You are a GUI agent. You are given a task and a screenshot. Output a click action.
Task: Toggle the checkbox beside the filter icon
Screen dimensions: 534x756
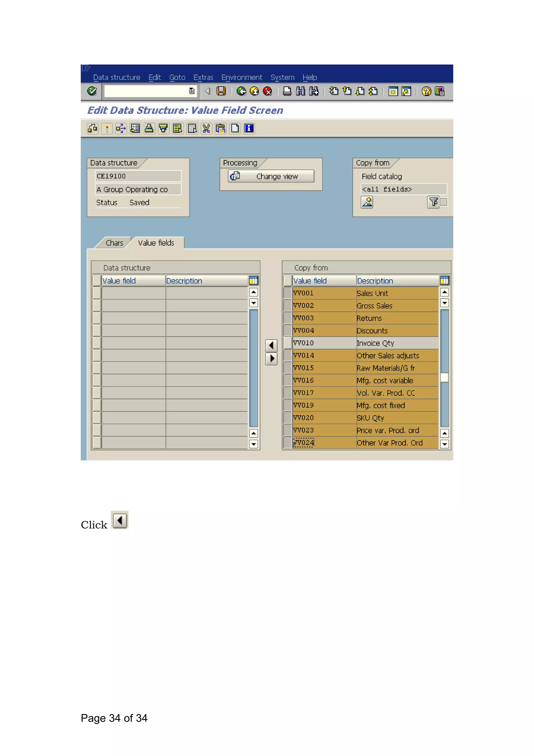click(x=444, y=202)
